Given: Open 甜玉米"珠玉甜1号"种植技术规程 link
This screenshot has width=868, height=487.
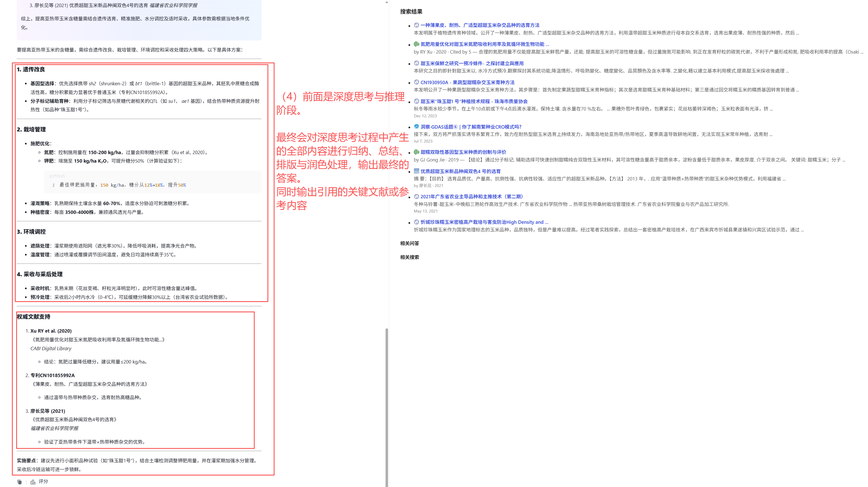Looking at the screenshot, I should coord(474,101).
